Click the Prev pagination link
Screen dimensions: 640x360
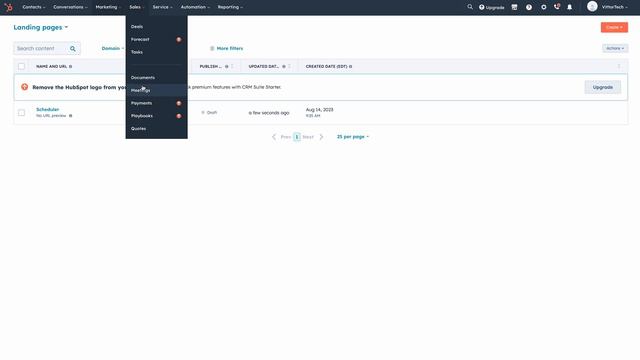pos(286,137)
